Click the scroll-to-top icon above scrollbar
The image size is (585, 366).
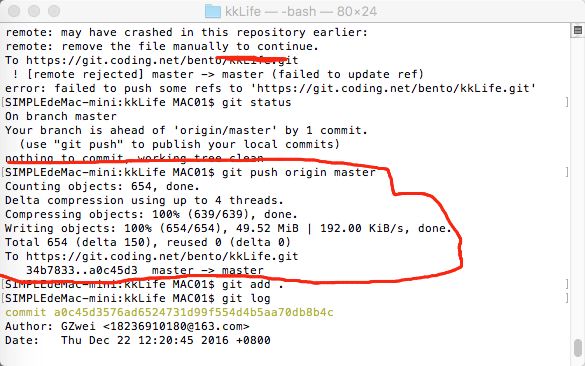(x=578, y=30)
